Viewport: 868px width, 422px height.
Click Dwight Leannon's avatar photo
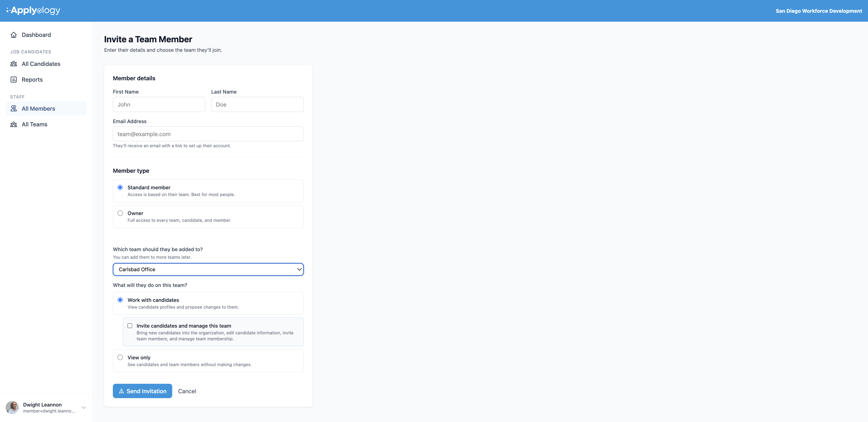click(12, 408)
